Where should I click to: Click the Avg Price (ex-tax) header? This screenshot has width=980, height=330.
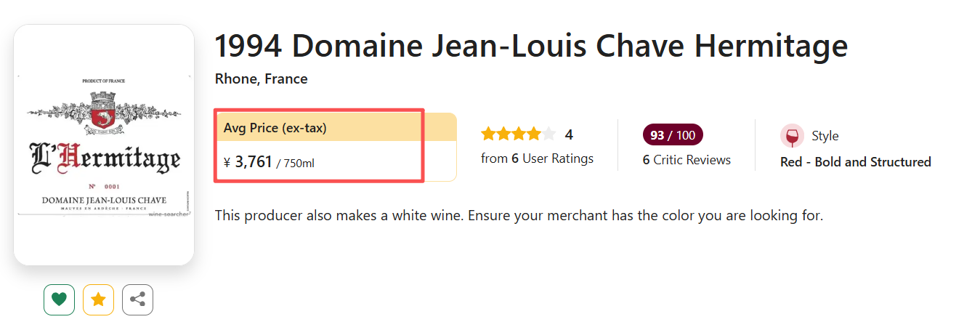[x=275, y=128]
